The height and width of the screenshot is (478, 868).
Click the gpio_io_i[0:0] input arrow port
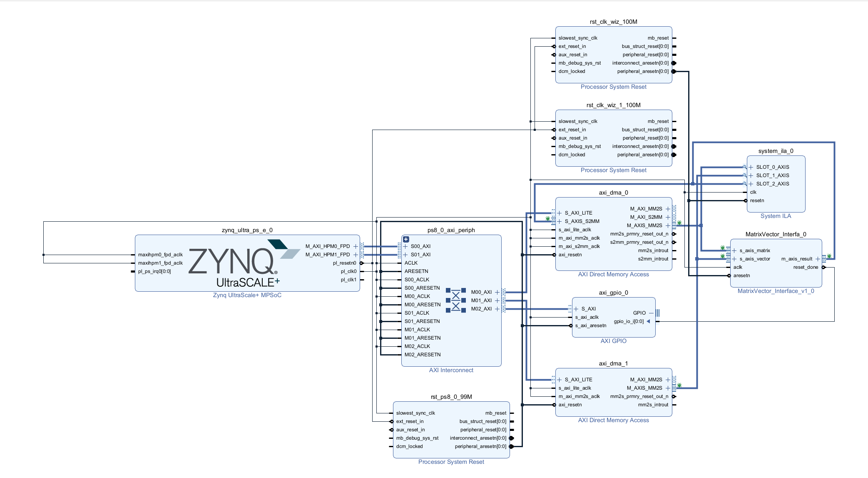648,321
